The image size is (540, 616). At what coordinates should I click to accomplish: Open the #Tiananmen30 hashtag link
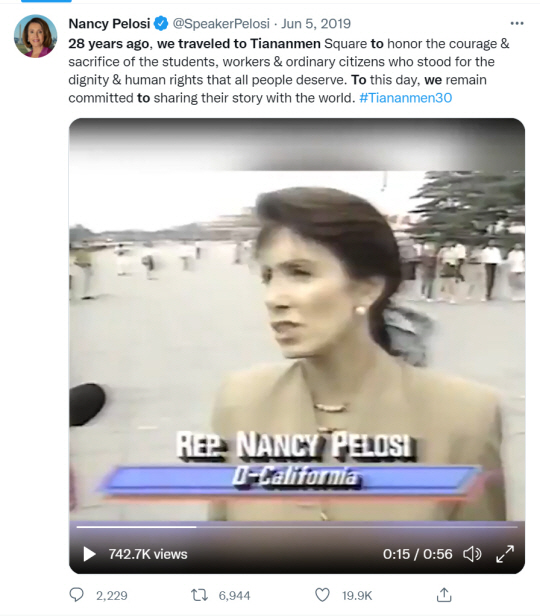(406, 98)
